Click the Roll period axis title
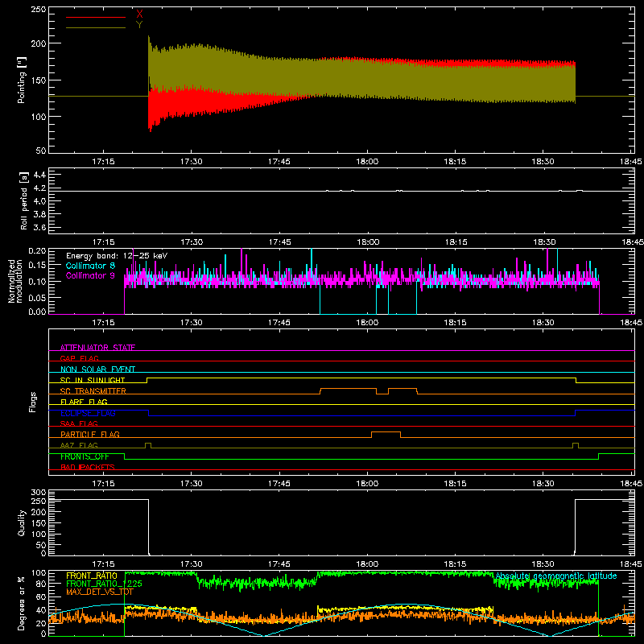 pos(23,200)
